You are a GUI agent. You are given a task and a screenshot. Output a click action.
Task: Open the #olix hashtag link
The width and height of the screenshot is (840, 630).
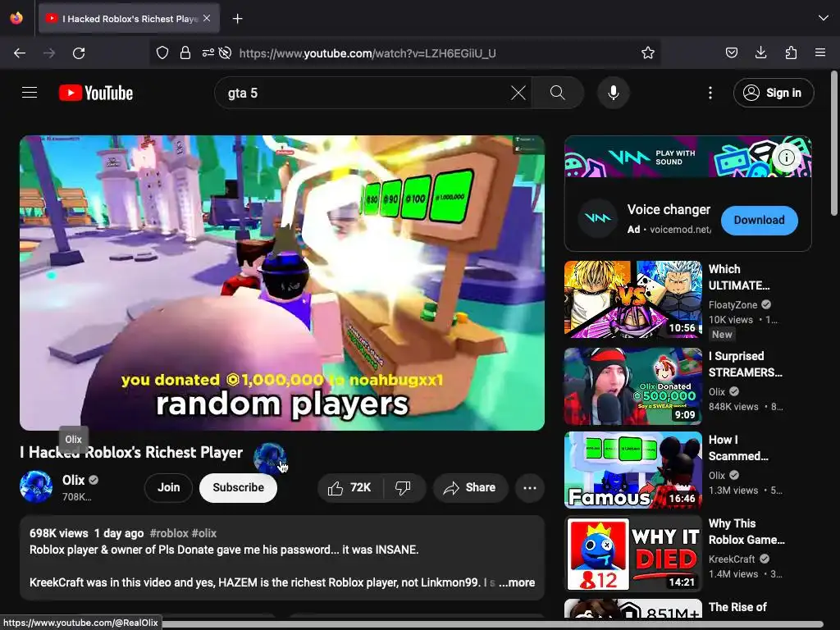pos(204,533)
